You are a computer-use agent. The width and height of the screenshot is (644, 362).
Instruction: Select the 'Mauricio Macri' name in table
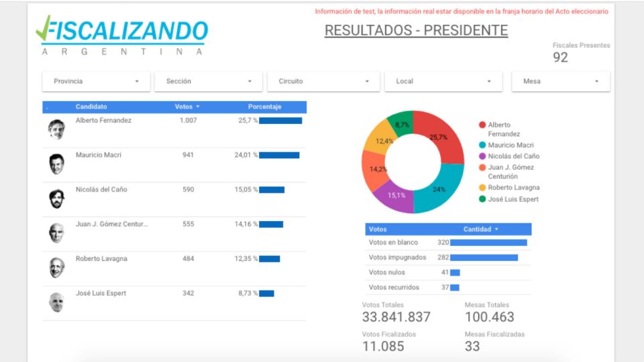coord(99,155)
